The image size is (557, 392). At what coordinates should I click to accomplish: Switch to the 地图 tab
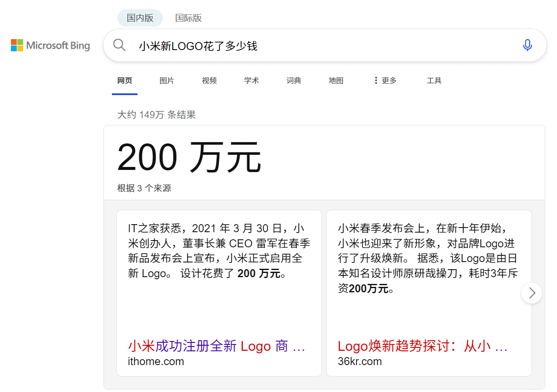336,80
